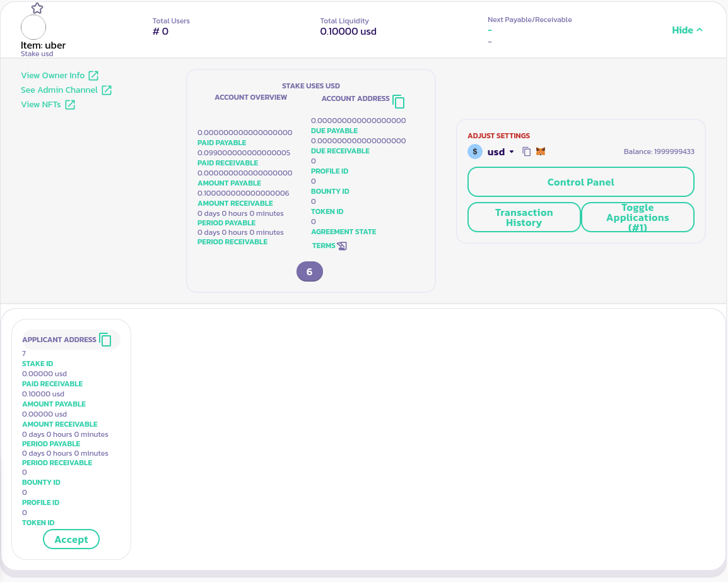The width and height of the screenshot is (728, 582).
Task: Click the copy icon next to usd token
Action: 527,151
